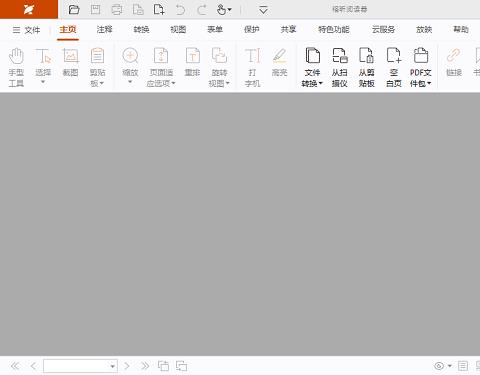Image resolution: width=480 pixels, height=375 pixels.
Task: Go to next page arrow
Action: click(x=127, y=366)
